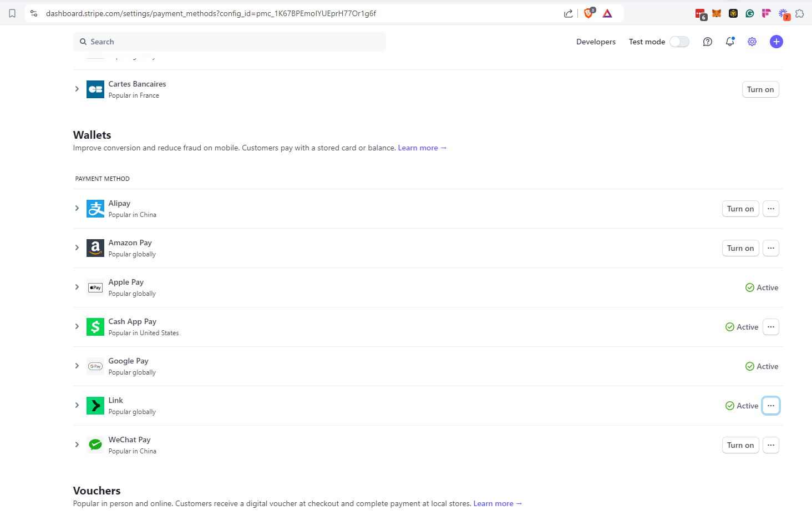812x520 pixels.
Task: Click the Test mode label
Action: [647, 42]
